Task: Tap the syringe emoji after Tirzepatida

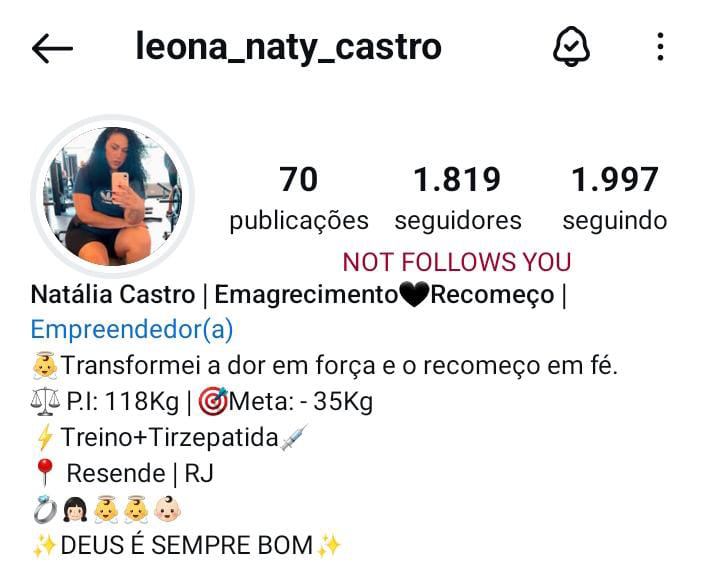Action: (294, 437)
